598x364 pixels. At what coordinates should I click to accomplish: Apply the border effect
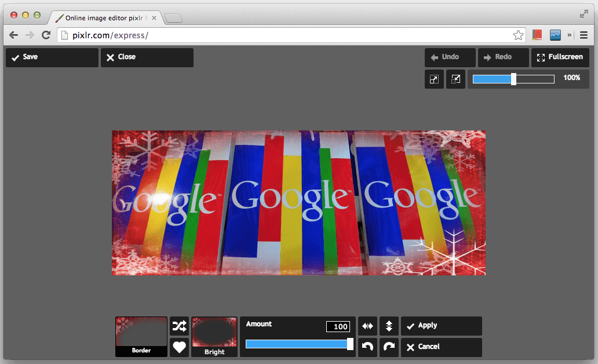coord(441,326)
